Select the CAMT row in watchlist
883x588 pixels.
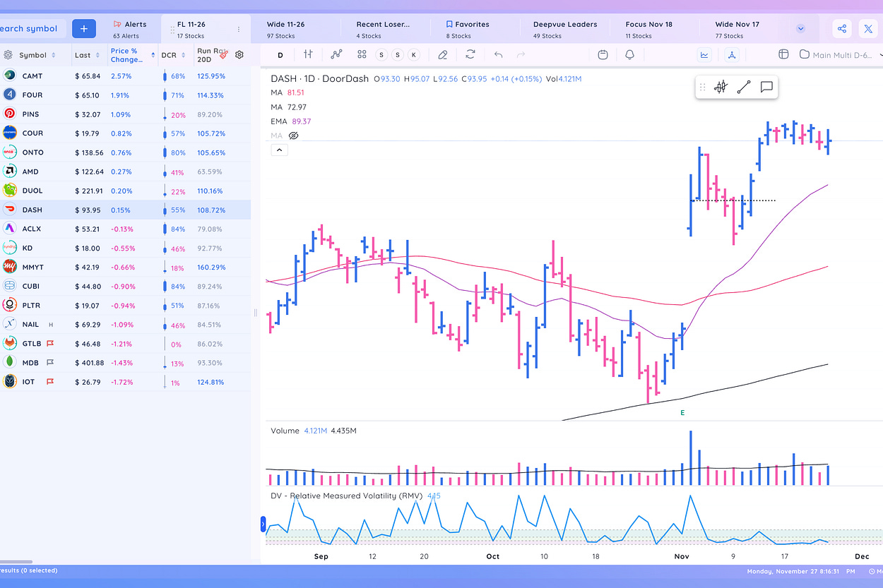pyautogui.click(x=125, y=76)
